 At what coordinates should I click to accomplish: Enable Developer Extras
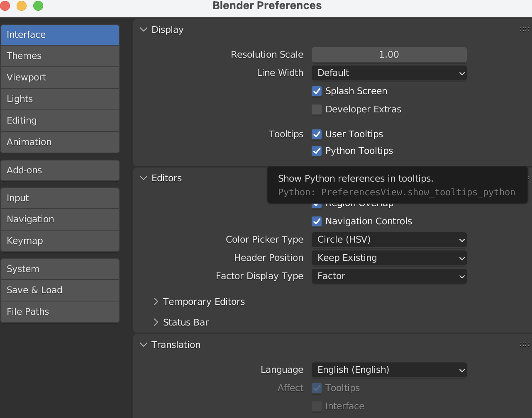(317, 109)
